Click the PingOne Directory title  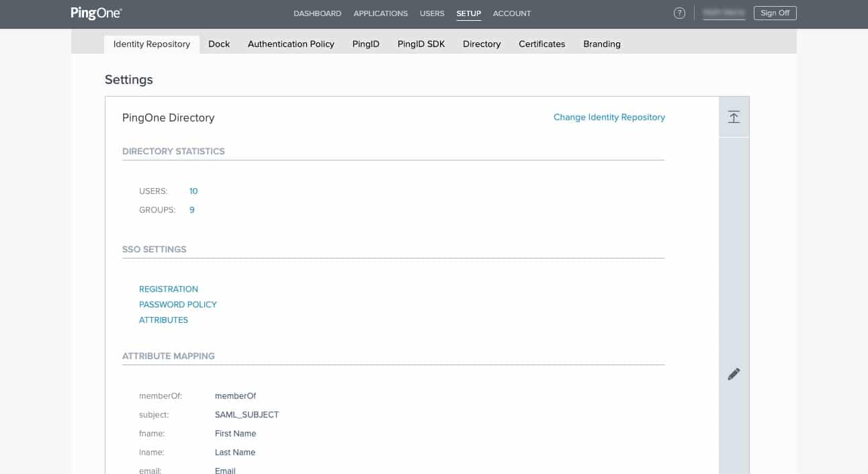pos(169,117)
